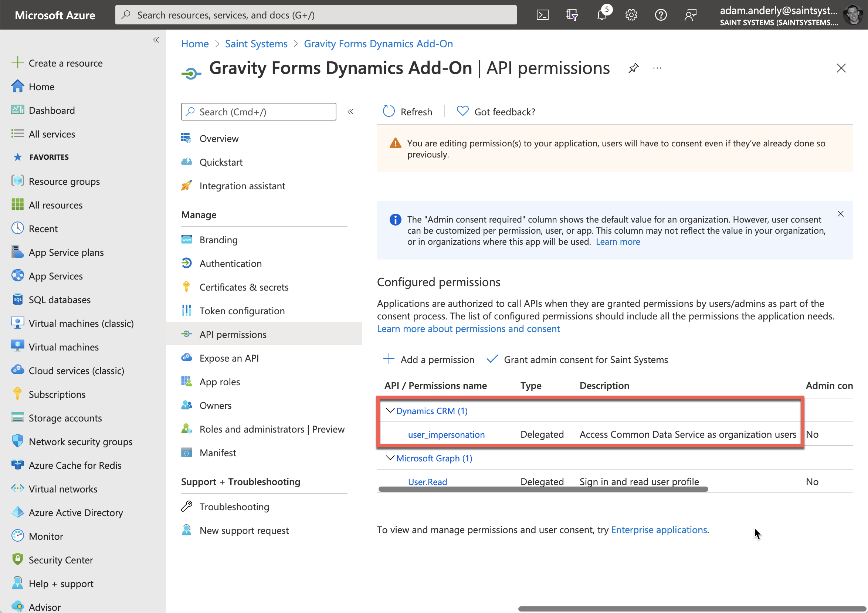Screen dimensions: 868x613
Task: Click the Azure Active Directory icon
Action: (17, 512)
